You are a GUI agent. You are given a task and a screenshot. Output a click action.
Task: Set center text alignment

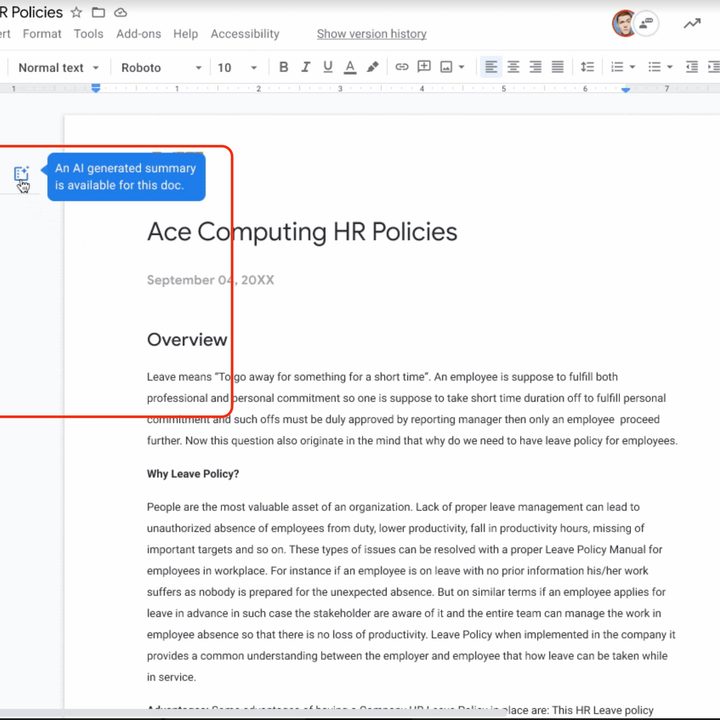[x=513, y=68]
